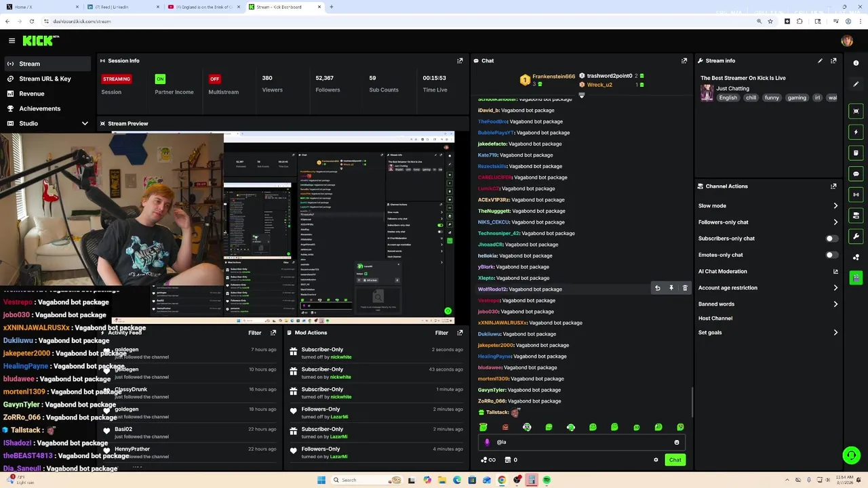Screen dimensions: 868x488
Task: Click the pencil icon in the right sidebar
Action: point(856,84)
